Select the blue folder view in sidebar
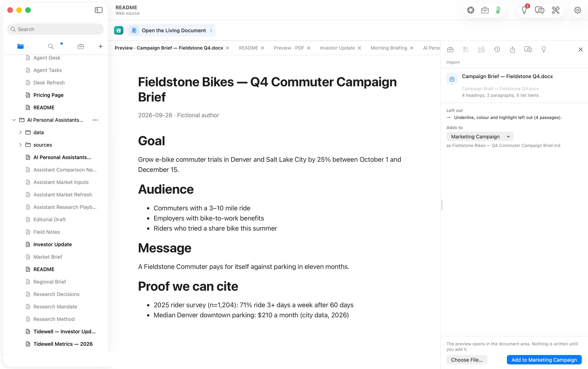Image resolution: width=588 pixels, height=369 pixels. click(x=20, y=46)
